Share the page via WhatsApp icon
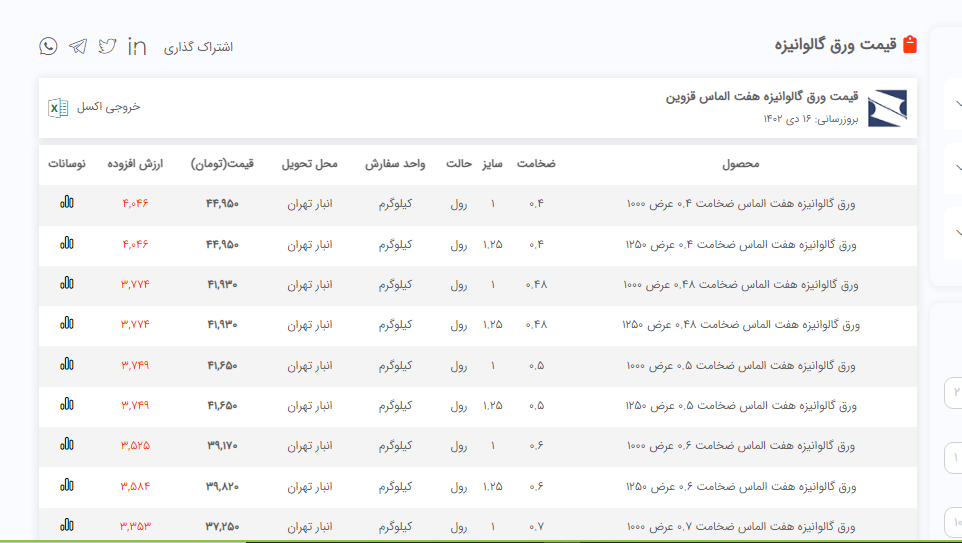 [48, 46]
